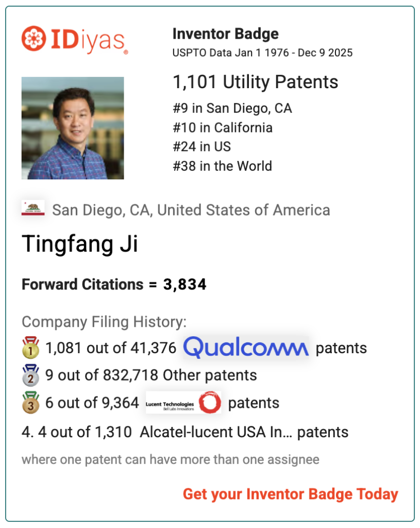Viewport: 420px width, 528px height.
Task: Click the 1,101 Utility Patents heading
Action: (255, 82)
